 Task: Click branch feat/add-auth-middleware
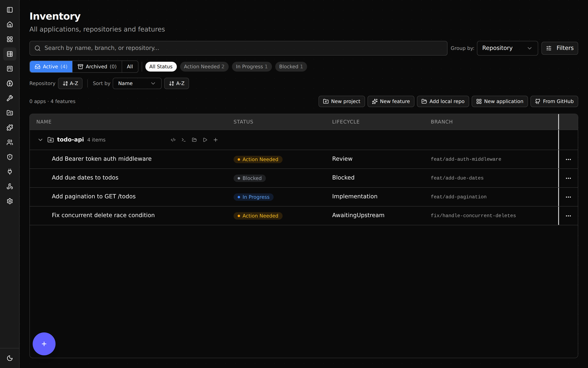tap(466, 159)
